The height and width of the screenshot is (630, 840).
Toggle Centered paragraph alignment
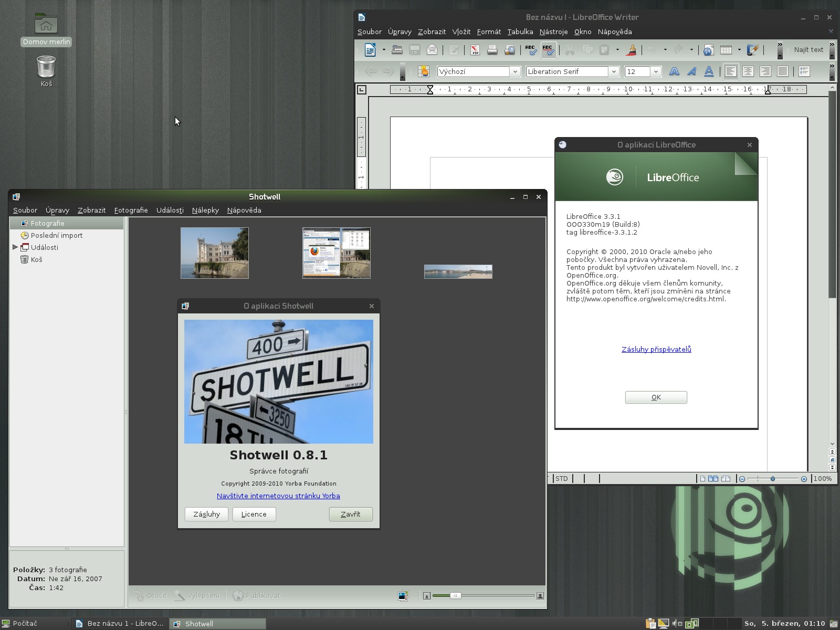coord(748,71)
